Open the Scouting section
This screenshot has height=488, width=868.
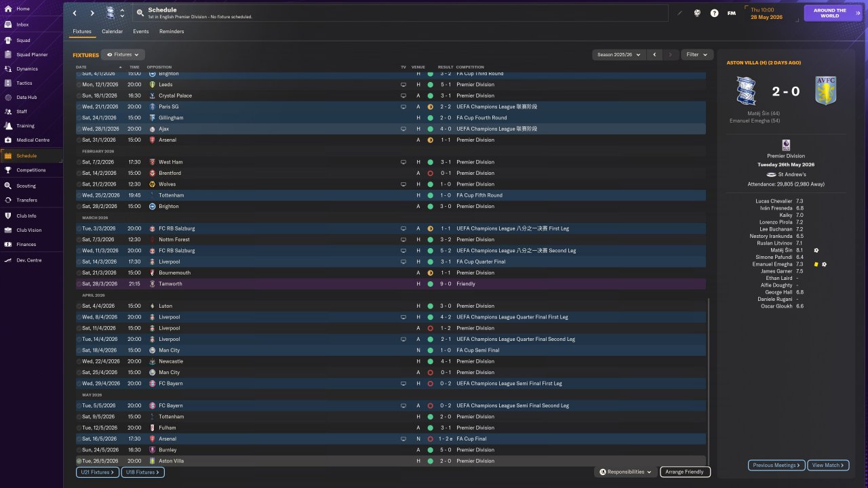[x=31, y=186]
